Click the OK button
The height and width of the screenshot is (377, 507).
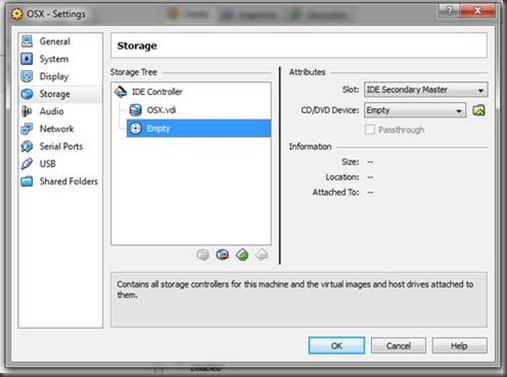tap(336, 346)
